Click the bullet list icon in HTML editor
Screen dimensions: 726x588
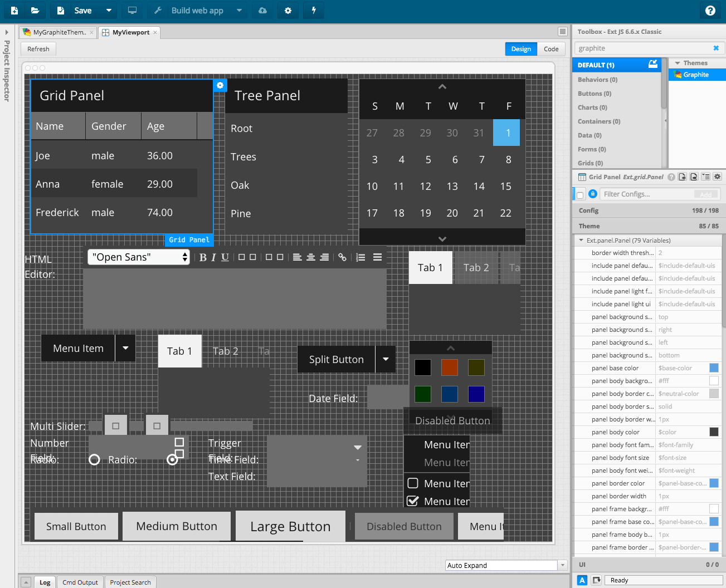click(377, 257)
